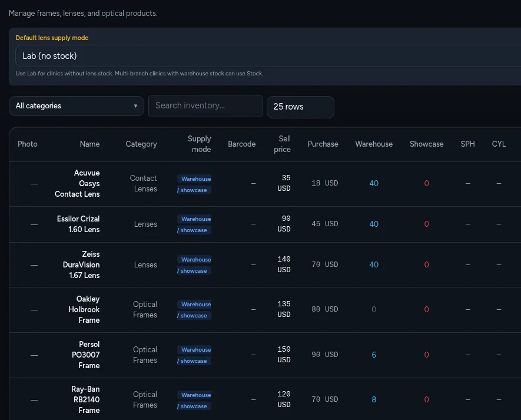The image size is (521, 420).
Task: Click the Purchase column header
Action: point(323,144)
